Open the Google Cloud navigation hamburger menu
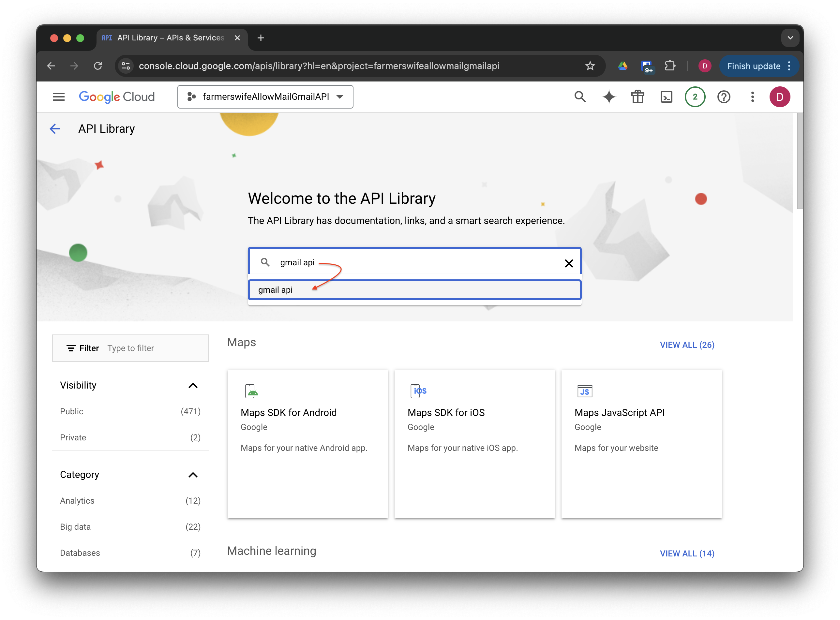This screenshot has height=620, width=840. point(59,97)
